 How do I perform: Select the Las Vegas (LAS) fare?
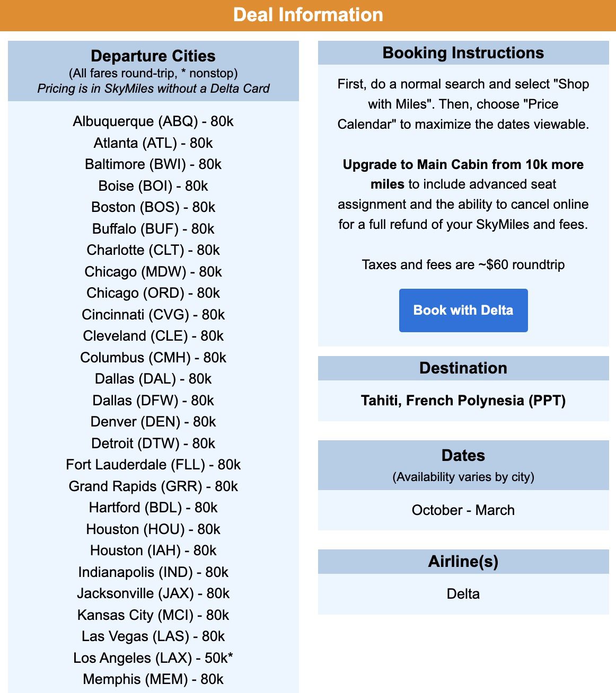[x=152, y=636]
